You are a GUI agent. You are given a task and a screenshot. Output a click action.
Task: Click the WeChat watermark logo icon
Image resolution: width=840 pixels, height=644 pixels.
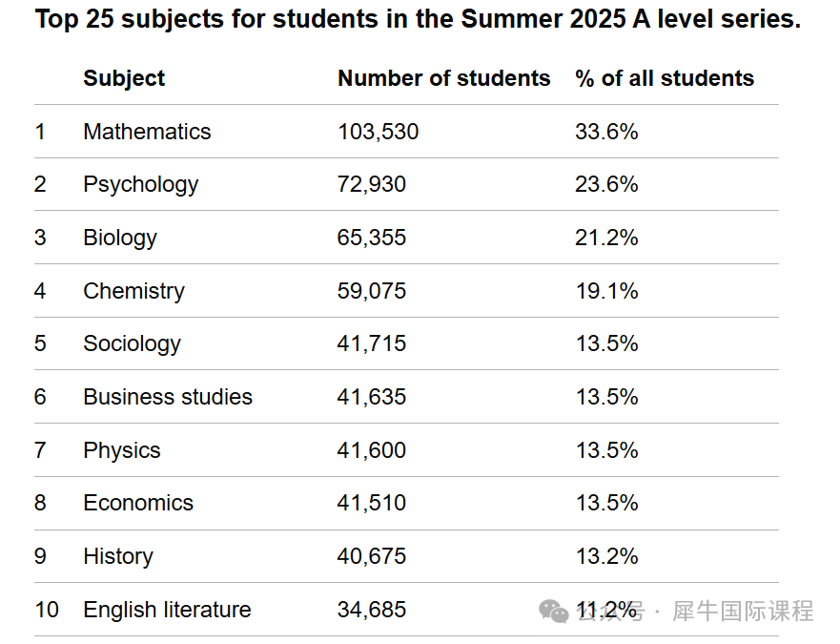point(554,611)
